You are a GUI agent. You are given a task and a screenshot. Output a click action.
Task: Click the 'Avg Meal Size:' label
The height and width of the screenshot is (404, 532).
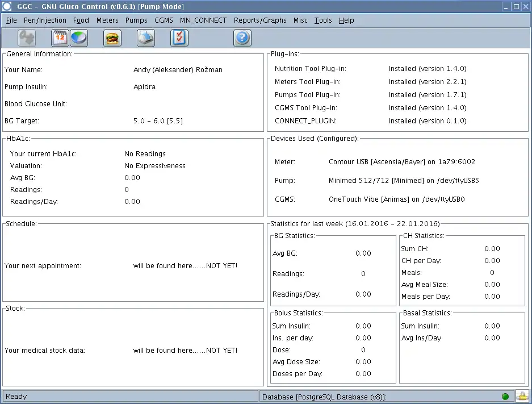click(425, 285)
